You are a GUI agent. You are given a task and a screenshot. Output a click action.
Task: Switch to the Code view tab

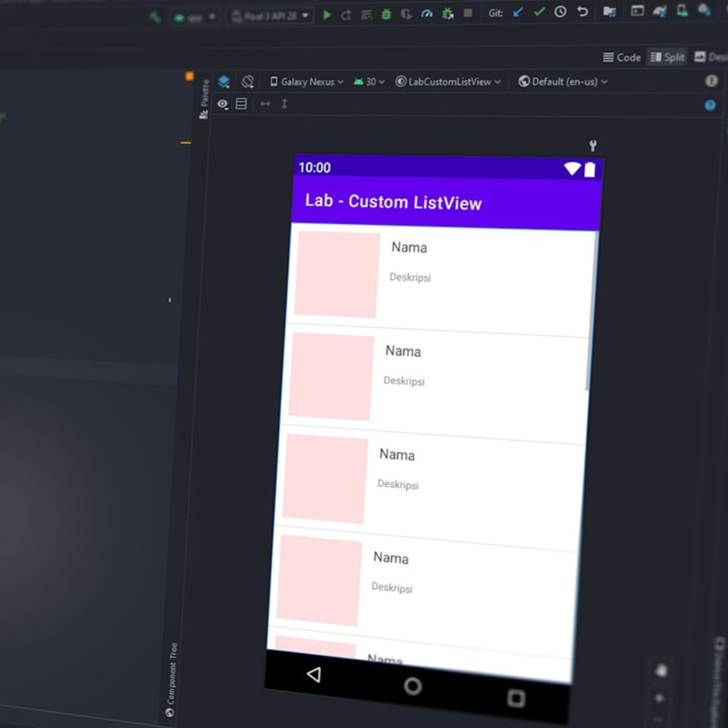[622, 57]
